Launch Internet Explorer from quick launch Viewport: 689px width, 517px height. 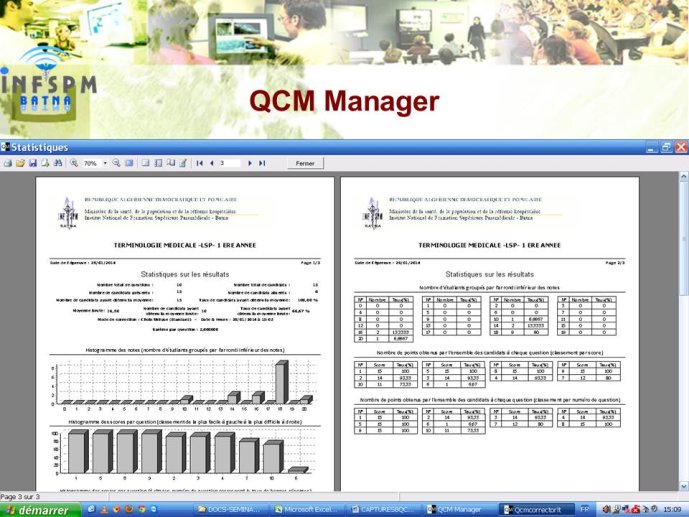click(91, 510)
